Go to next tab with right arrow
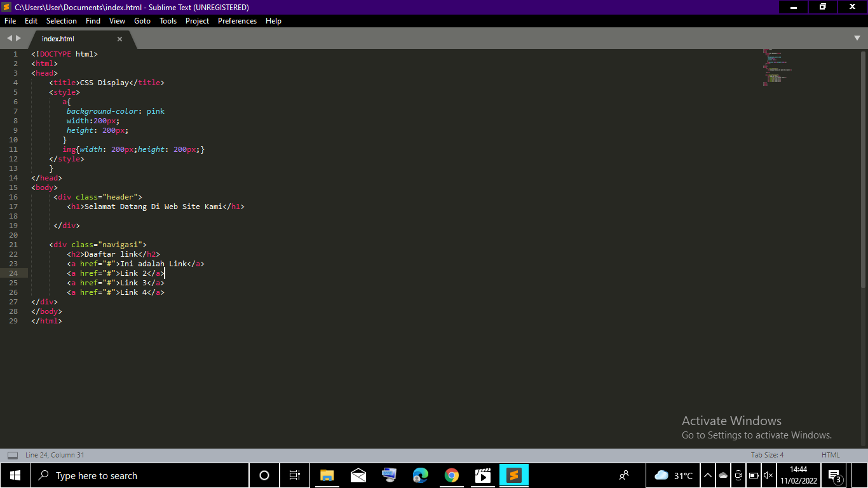The width and height of the screenshot is (868, 488). click(18, 39)
